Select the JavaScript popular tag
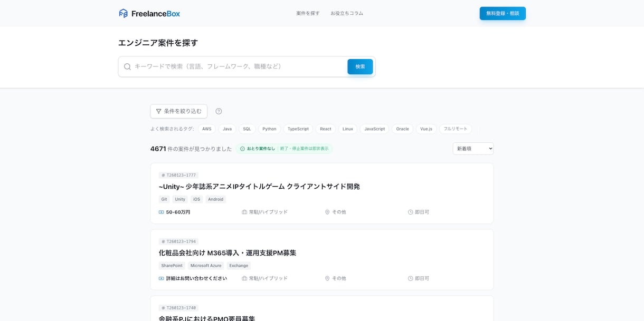 374,129
